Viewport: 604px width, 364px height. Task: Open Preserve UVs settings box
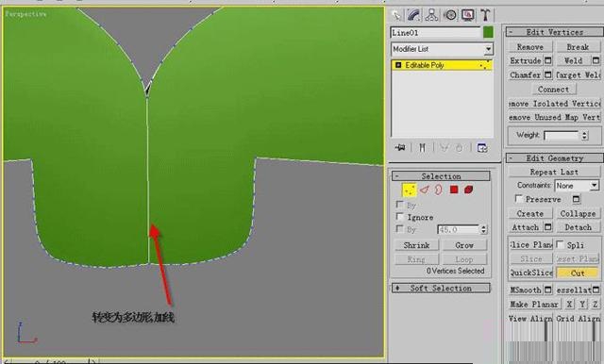point(577,199)
